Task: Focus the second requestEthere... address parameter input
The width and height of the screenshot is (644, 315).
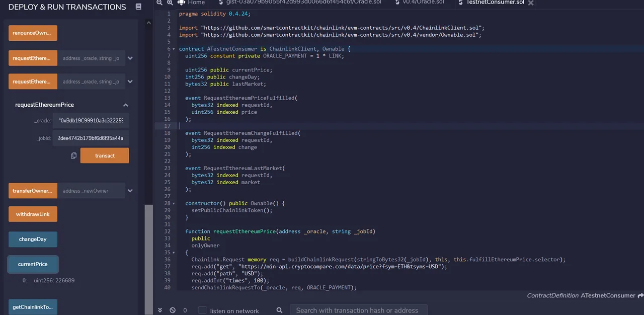Action: [x=91, y=82]
